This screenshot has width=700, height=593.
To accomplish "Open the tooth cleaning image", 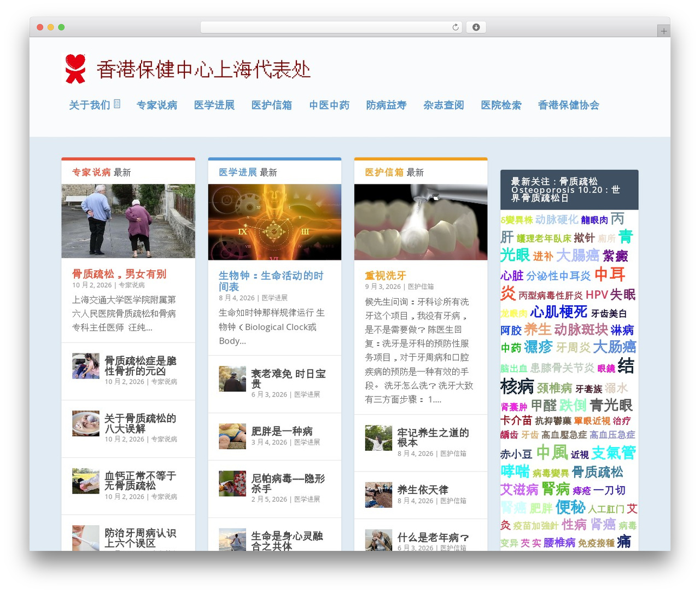I will click(421, 222).
